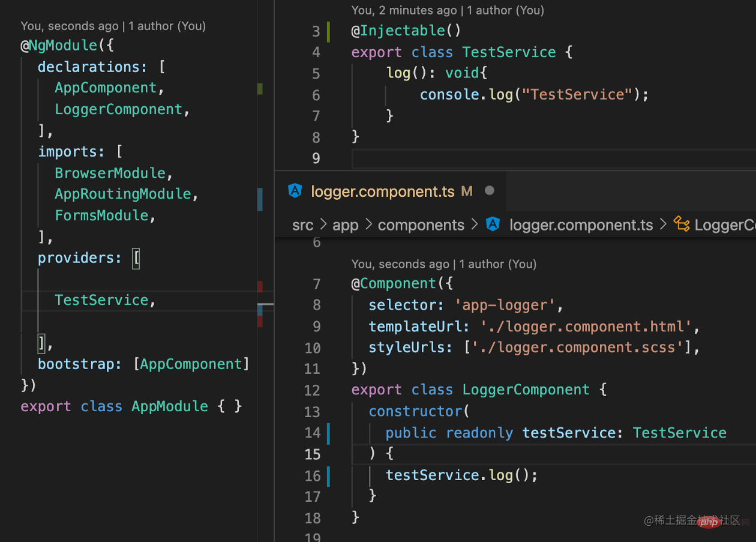Screen dimensions: 756x542
Task: Click the author CodeLens above @Component
Action: (x=444, y=264)
